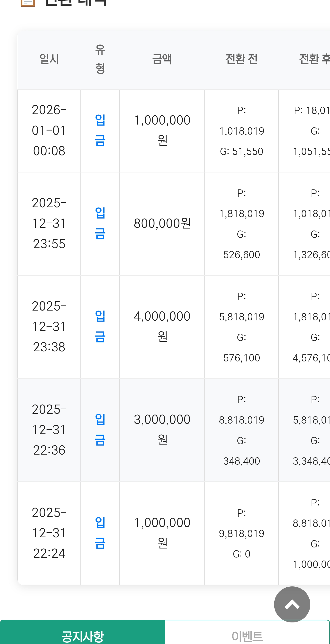Click 입금 in the 12-31 22:24 row

[100, 533]
